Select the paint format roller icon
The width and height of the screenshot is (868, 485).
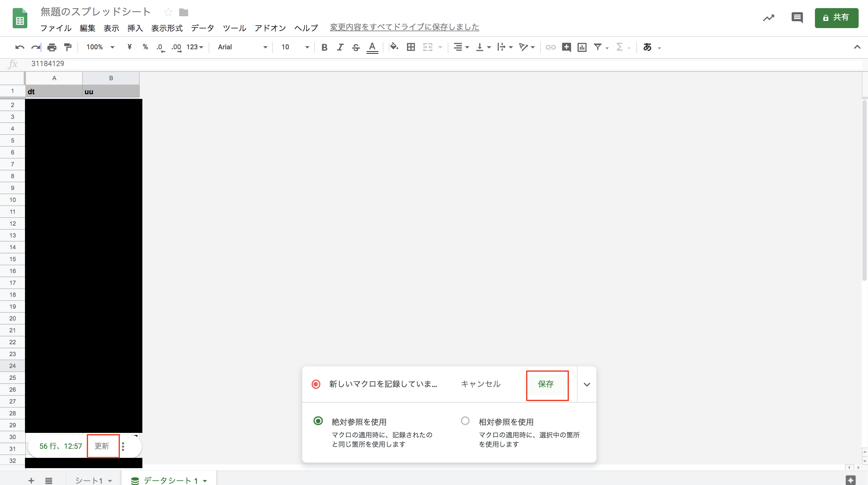pos(68,47)
